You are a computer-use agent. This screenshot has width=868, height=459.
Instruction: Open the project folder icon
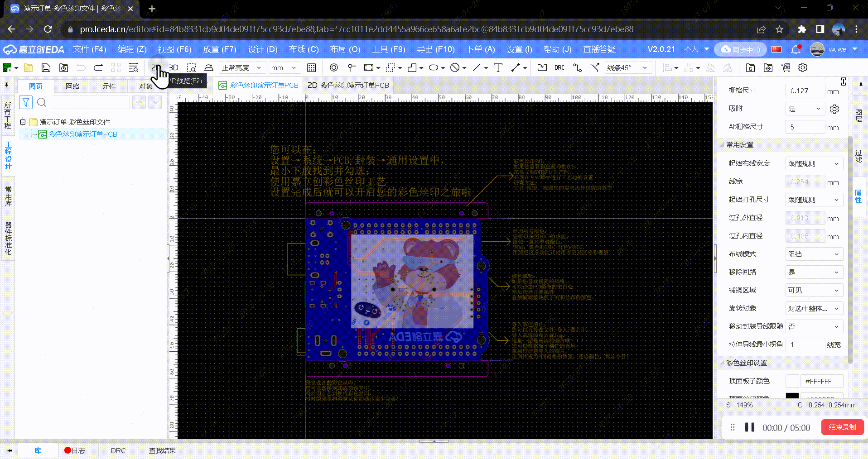(29, 68)
